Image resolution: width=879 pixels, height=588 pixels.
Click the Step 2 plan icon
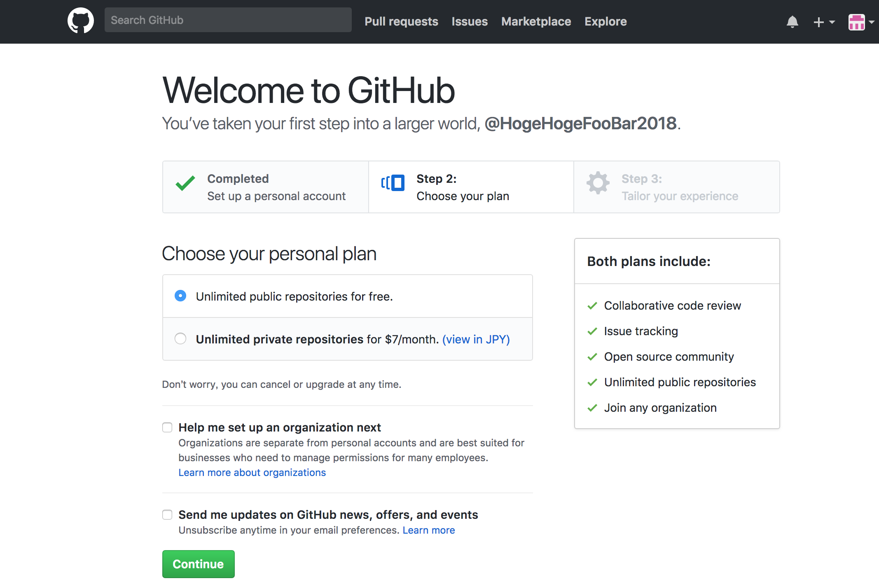click(393, 182)
